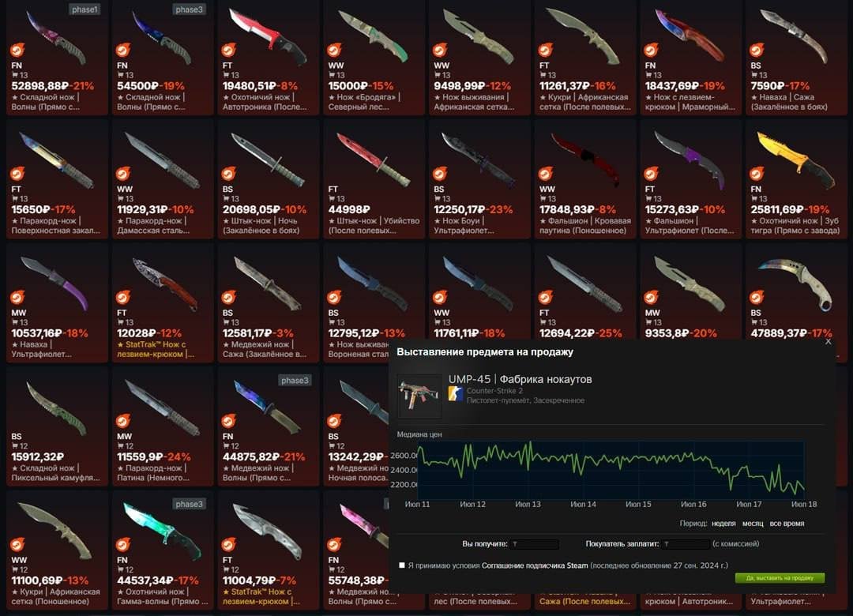Click the median price chart line
This screenshot has width=853, height=616.
(611, 466)
